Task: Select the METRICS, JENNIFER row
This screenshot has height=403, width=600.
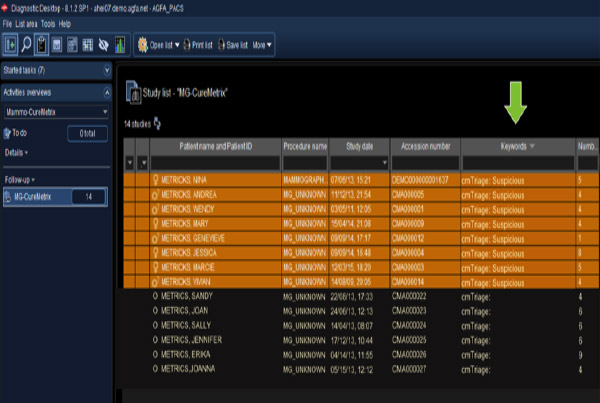Action: (361, 340)
